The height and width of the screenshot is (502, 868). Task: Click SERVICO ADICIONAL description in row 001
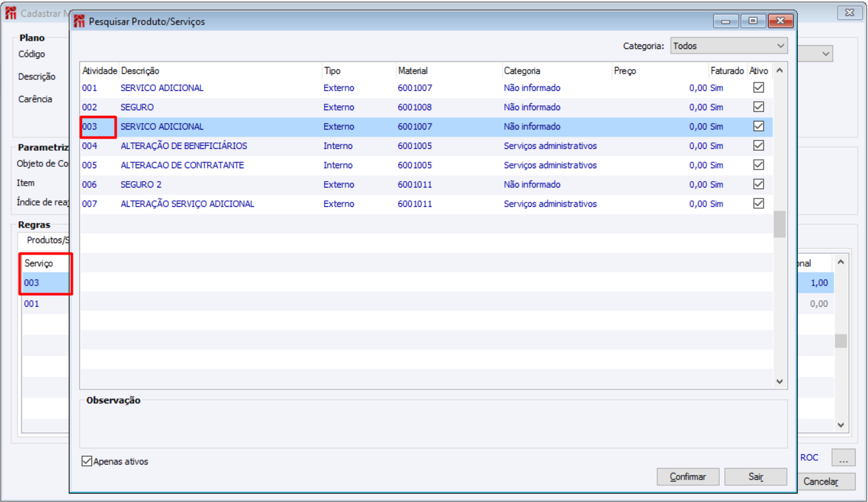pyautogui.click(x=162, y=88)
